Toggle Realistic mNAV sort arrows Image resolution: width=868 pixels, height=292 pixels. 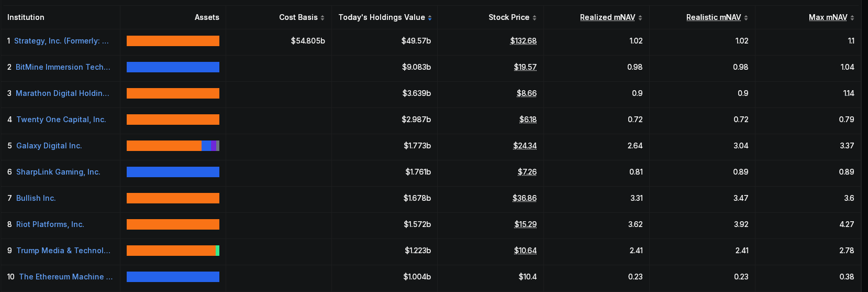[x=746, y=18]
